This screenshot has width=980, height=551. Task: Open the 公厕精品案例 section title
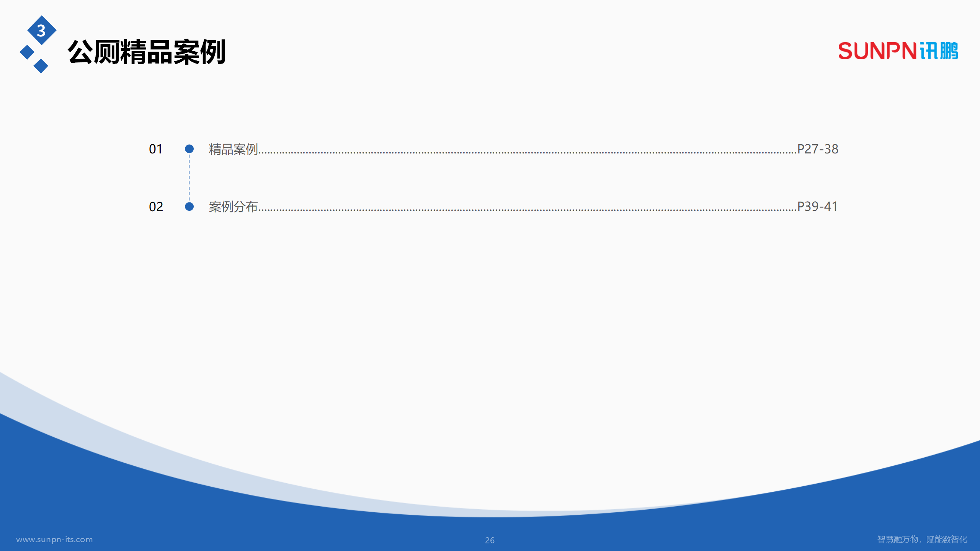pyautogui.click(x=147, y=52)
